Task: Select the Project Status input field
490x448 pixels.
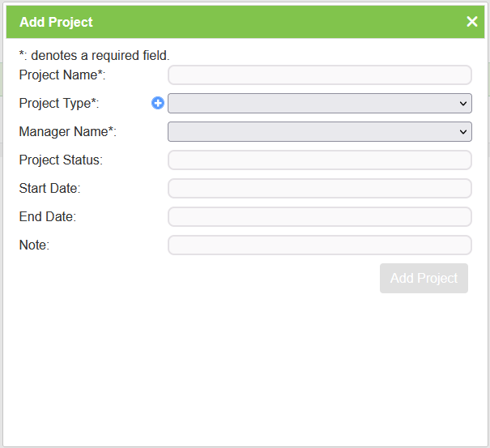Action: 319,160
